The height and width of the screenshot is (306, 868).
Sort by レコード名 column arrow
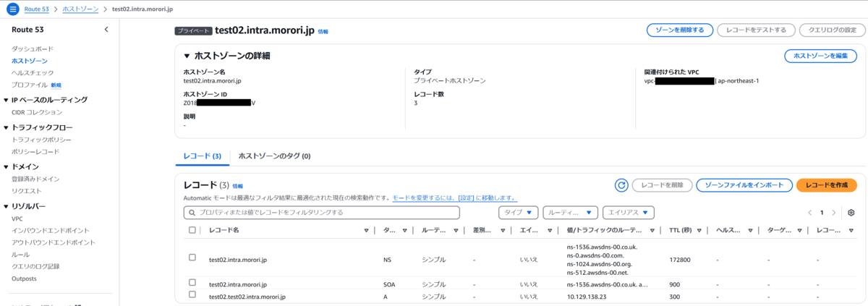367,231
